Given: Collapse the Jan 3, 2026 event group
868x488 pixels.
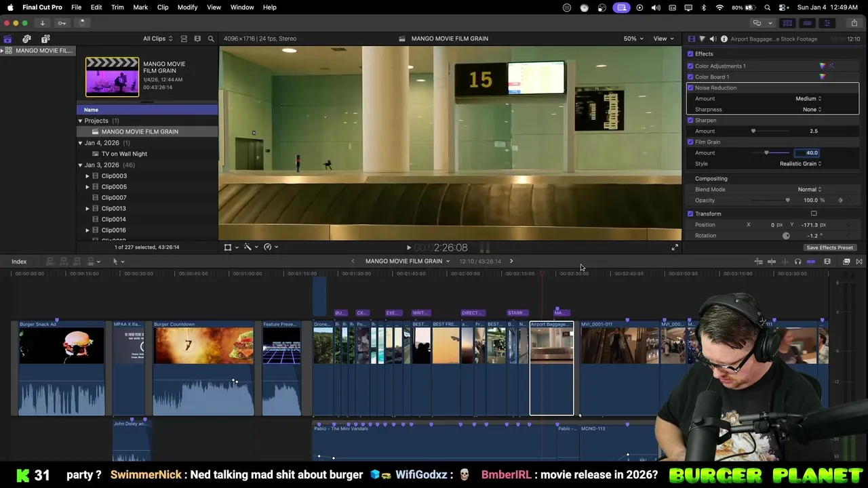Looking at the screenshot, I should 80,165.
